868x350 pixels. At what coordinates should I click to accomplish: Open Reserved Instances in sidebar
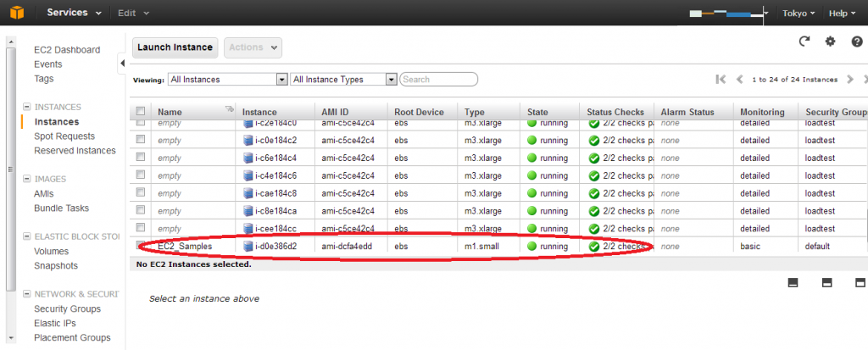[75, 151]
